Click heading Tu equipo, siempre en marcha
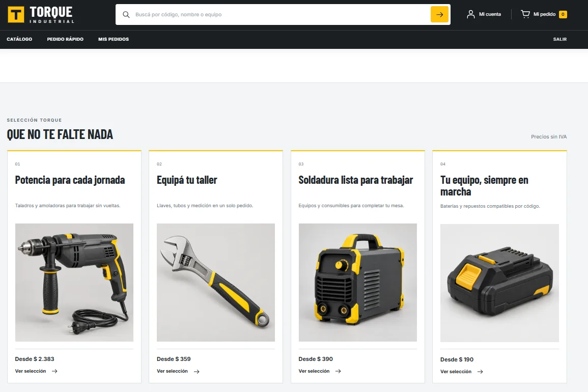The width and height of the screenshot is (588, 392). click(x=484, y=186)
